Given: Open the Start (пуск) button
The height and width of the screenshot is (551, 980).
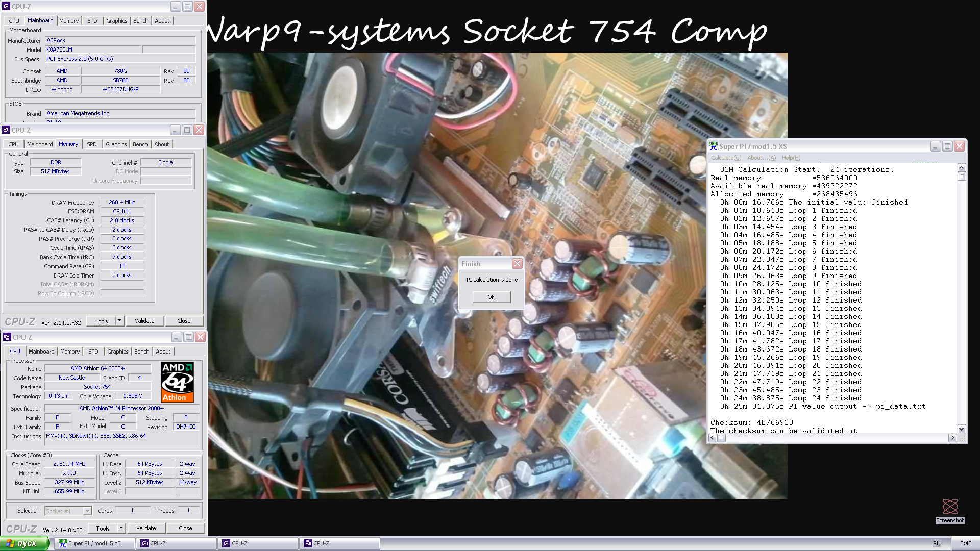Looking at the screenshot, I should click(x=24, y=543).
